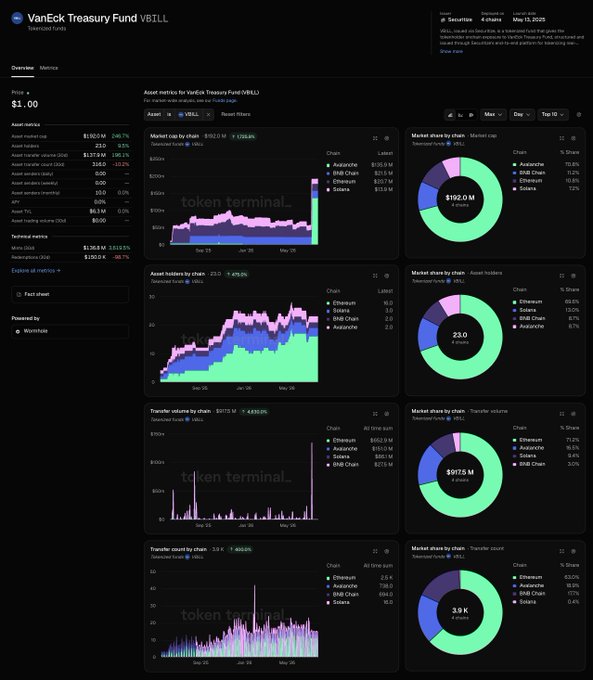The height and width of the screenshot is (680, 593).
Task: Open the options icon beside expand on the Market cap by chain card
Action: tap(387, 138)
